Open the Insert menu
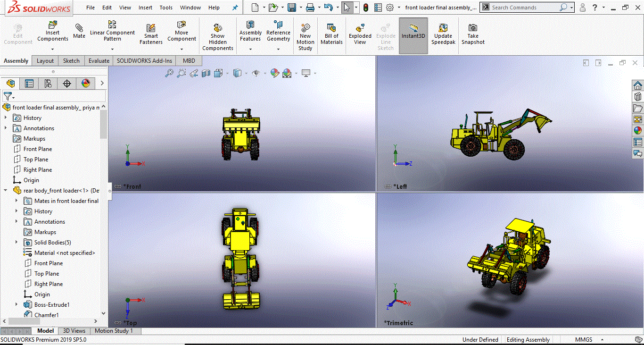This screenshot has width=644, height=345. click(145, 8)
